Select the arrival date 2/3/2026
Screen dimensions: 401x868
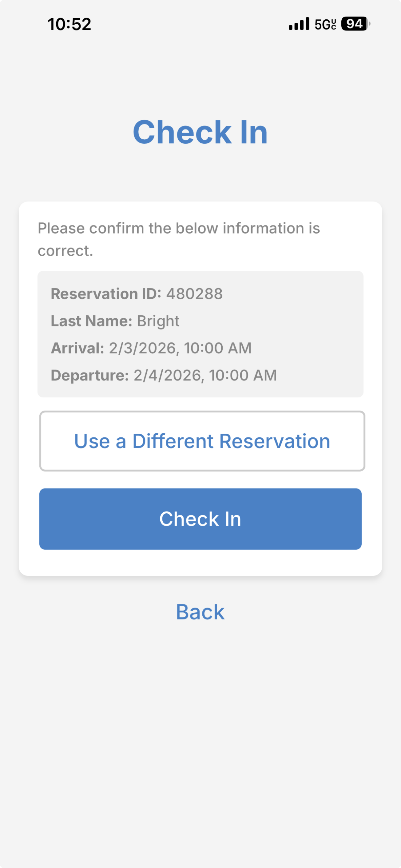pos(142,348)
